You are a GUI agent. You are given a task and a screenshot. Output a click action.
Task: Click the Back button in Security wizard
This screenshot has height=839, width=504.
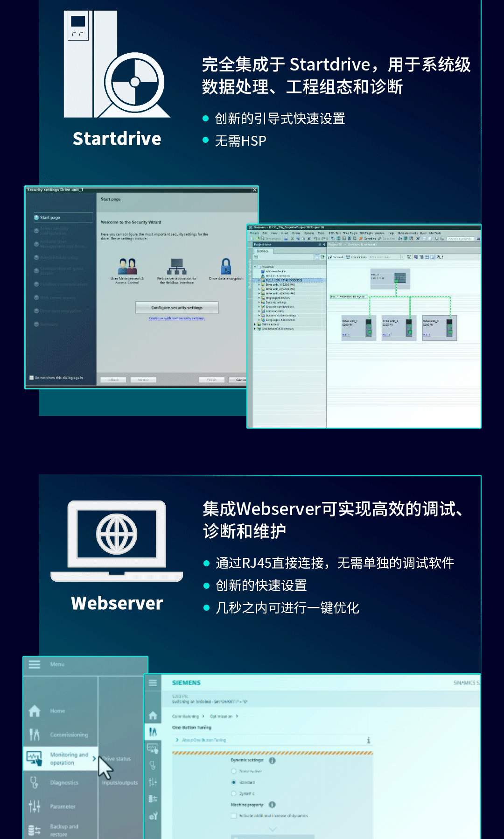[x=113, y=380]
